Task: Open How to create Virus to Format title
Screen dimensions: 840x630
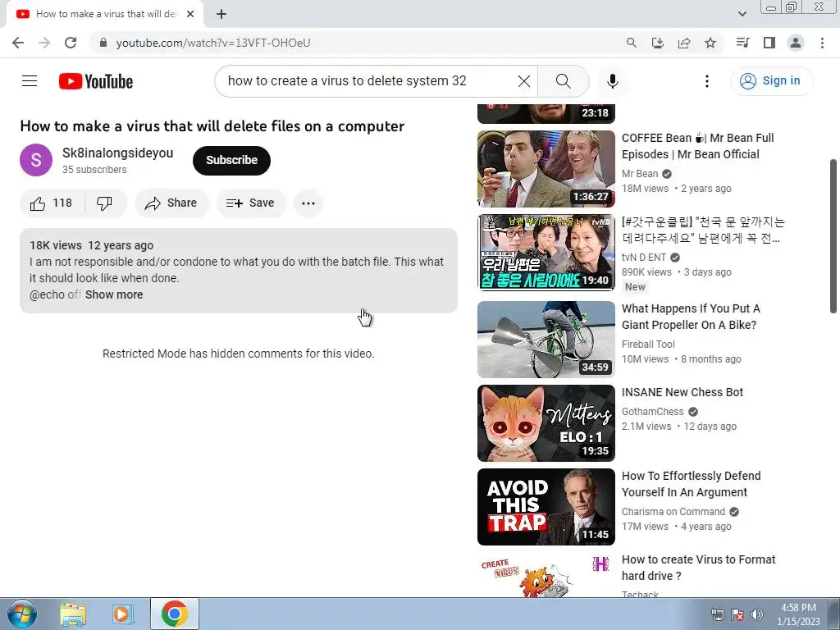Action: point(699,568)
